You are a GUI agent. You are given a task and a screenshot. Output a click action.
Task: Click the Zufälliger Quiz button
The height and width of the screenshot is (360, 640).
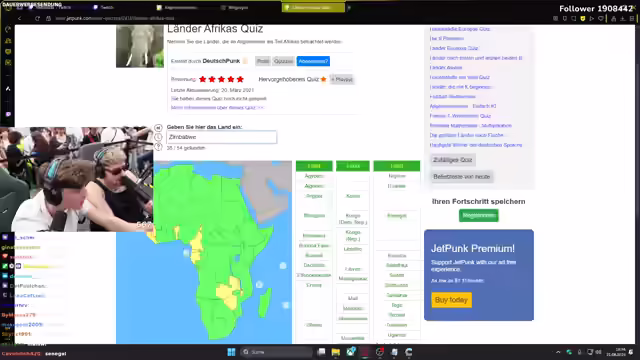coord(453,160)
